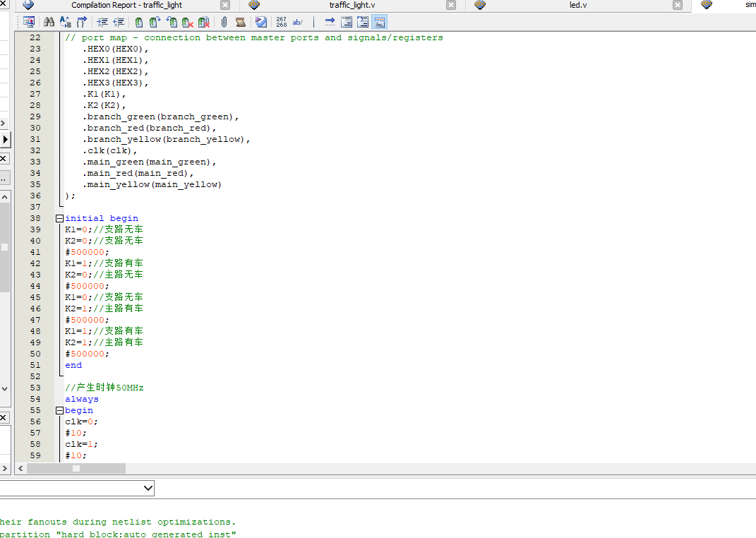Click the analyze current file checkmark icon
756x538 pixels.
click(261, 22)
